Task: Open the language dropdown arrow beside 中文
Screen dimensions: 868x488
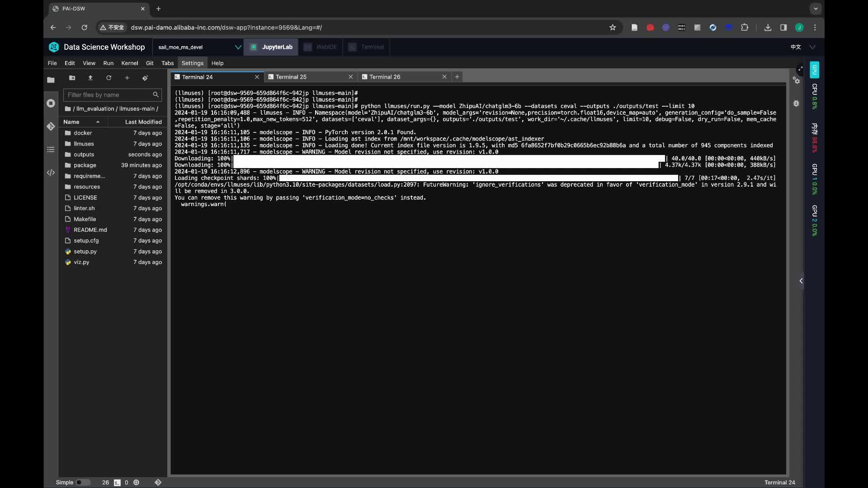Action: 812,47
